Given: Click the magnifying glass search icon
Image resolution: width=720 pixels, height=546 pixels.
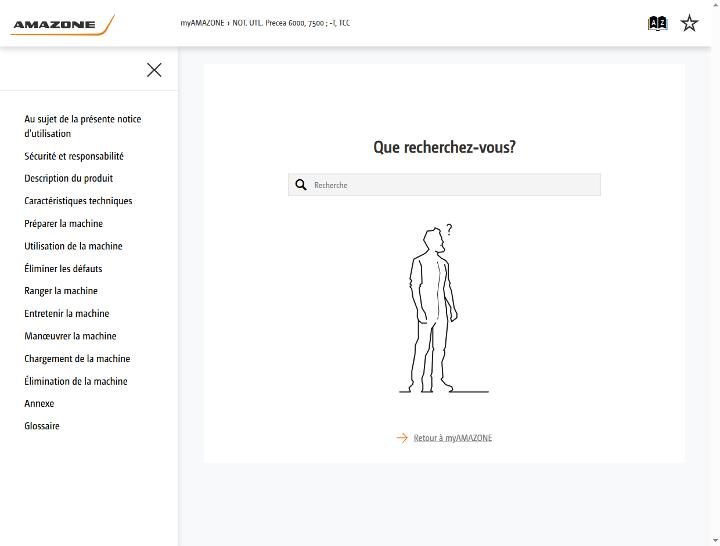Looking at the screenshot, I should tap(301, 185).
